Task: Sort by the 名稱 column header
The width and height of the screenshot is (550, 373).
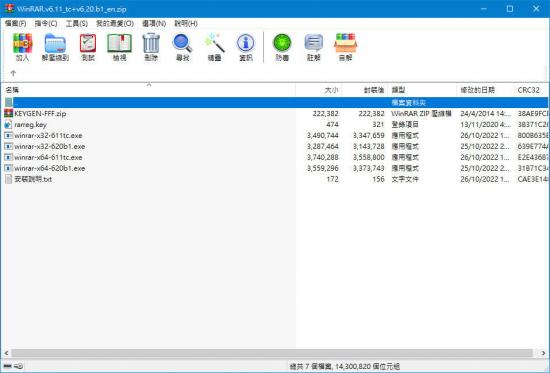Action: [149, 90]
